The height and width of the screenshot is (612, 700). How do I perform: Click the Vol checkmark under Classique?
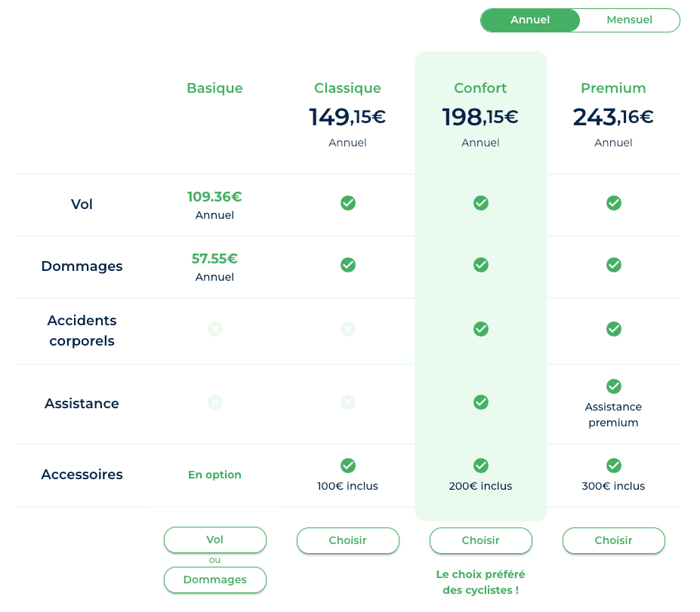(347, 203)
